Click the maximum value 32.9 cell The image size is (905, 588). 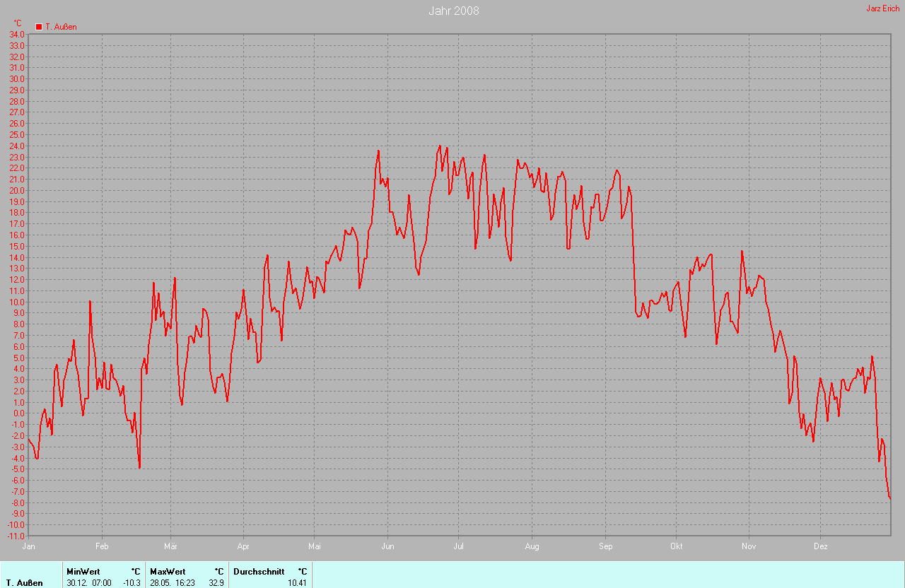click(x=216, y=583)
